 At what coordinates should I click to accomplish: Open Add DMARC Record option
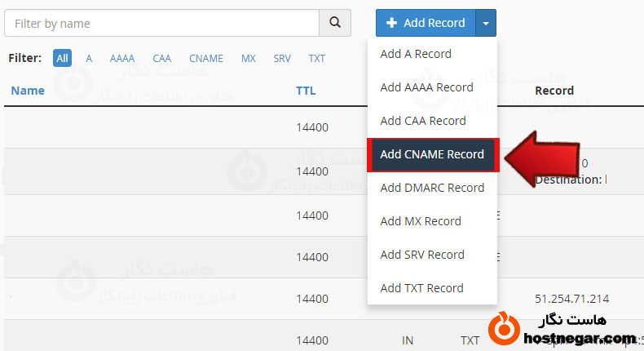click(x=432, y=188)
